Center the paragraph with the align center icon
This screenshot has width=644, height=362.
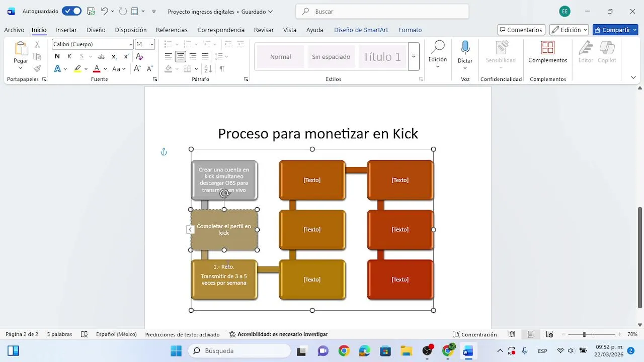(x=180, y=56)
